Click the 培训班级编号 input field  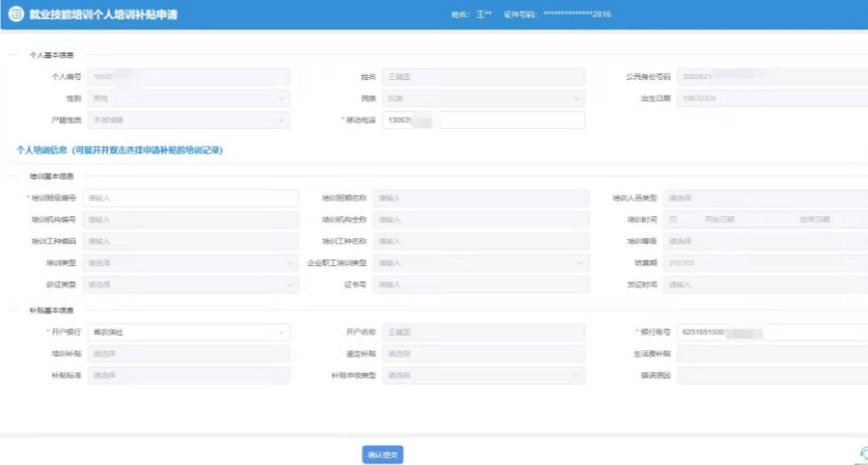coord(190,198)
